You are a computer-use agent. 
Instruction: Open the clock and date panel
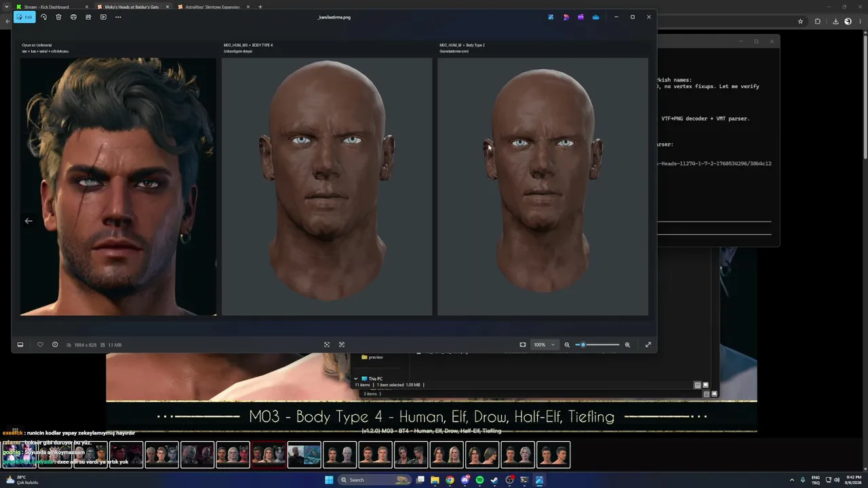click(853, 480)
